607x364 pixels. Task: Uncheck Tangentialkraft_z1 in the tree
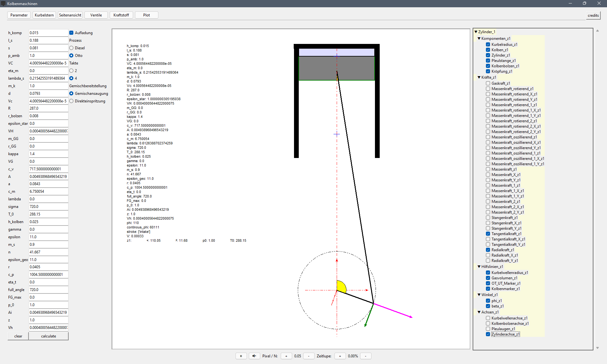point(488,234)
